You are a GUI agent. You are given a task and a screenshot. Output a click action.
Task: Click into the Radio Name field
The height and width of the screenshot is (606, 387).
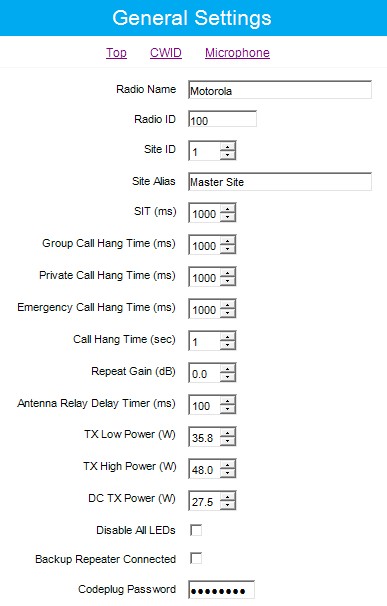tap(280, 90)
